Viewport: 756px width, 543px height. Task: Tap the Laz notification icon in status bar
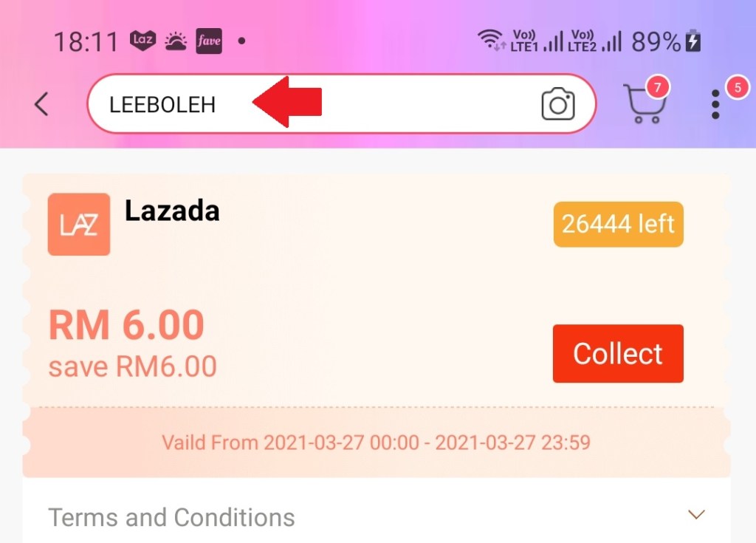coord(142,40)
